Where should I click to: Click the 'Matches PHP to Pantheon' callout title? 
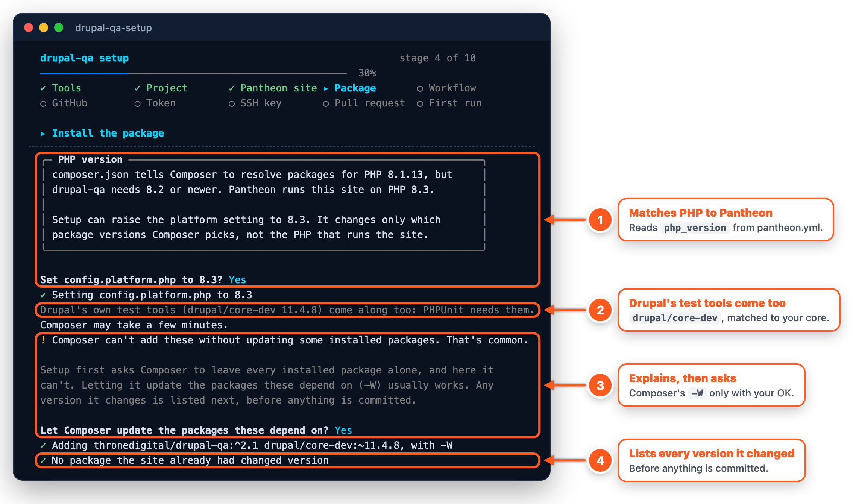click(701, 213)
